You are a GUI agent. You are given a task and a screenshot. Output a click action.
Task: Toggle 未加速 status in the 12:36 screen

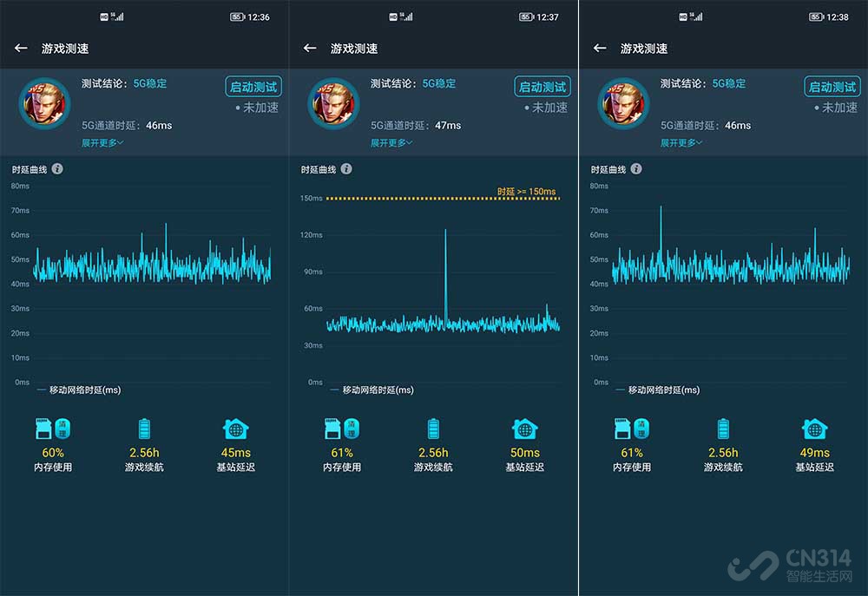(256, 108)
